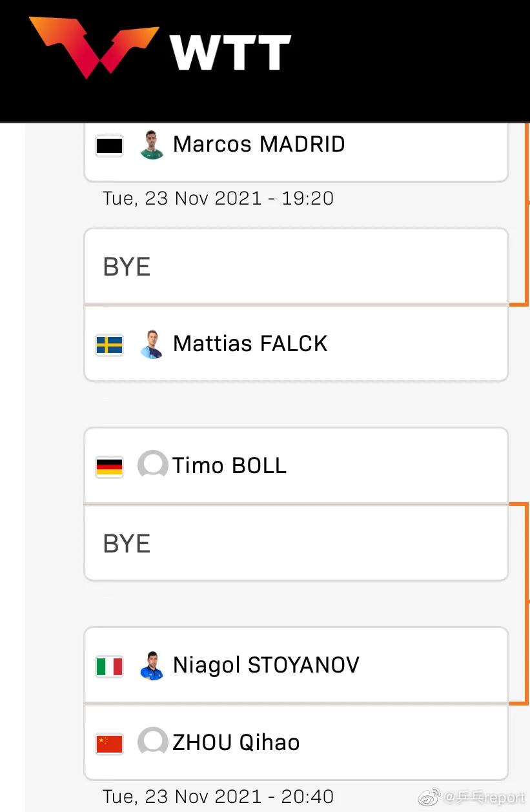This screenshot has width=530, height=812.
Task: Click Marcos Madrid's player avatar
Action: [152, 145]
